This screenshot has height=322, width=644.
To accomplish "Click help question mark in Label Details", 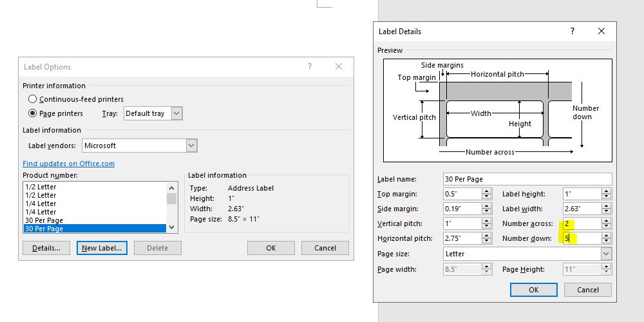I will (573, 31).
